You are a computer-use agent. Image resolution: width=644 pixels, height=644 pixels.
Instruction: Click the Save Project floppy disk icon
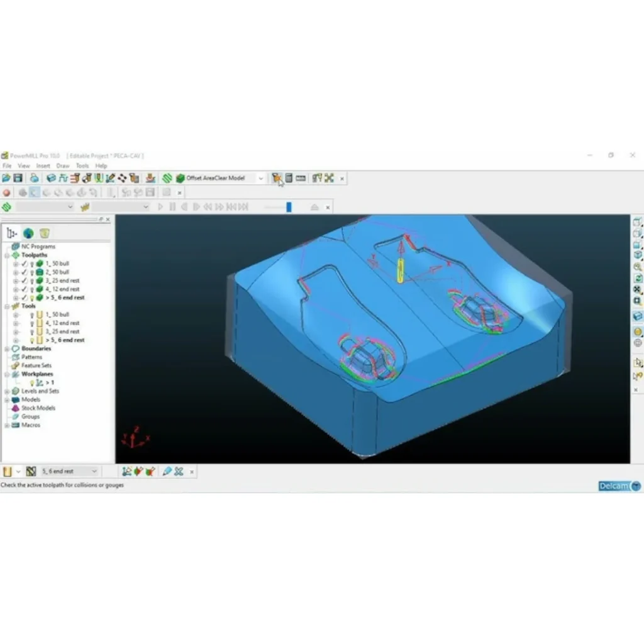18,178
